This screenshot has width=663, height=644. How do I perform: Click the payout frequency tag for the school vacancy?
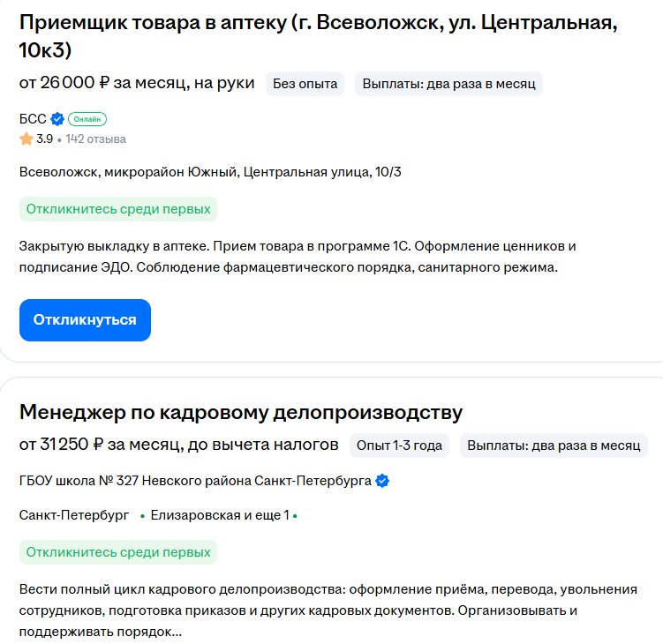(x=554, y=446)
